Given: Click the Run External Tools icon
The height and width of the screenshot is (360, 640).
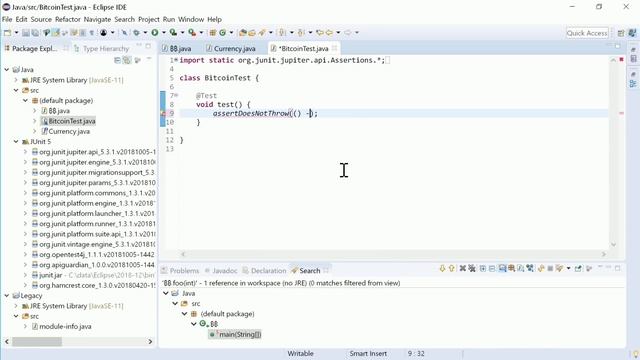Looking at the screenshot, I should (192, 33).
